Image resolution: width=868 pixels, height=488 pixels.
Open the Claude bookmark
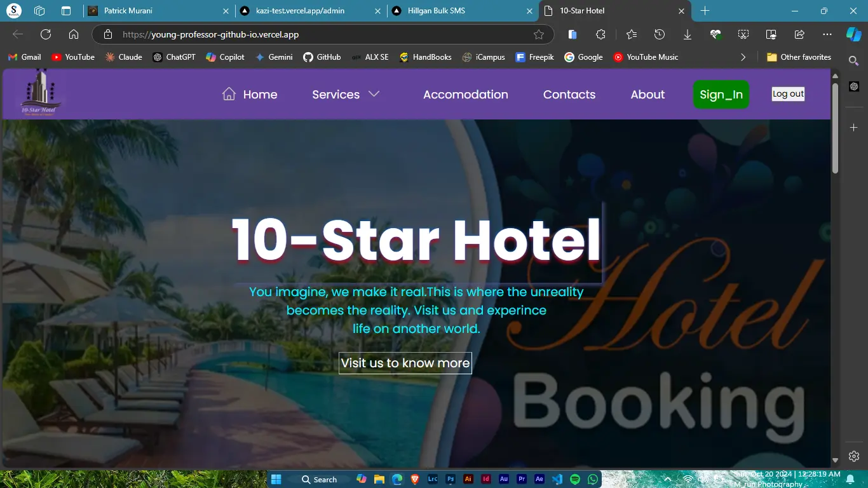click(x=124, y=57)
